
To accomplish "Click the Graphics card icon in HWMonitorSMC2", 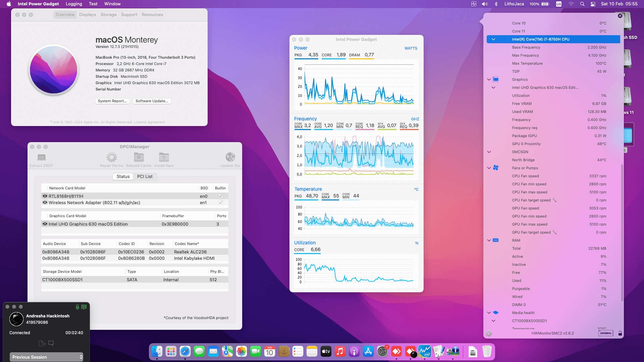I will pos(496,79).
